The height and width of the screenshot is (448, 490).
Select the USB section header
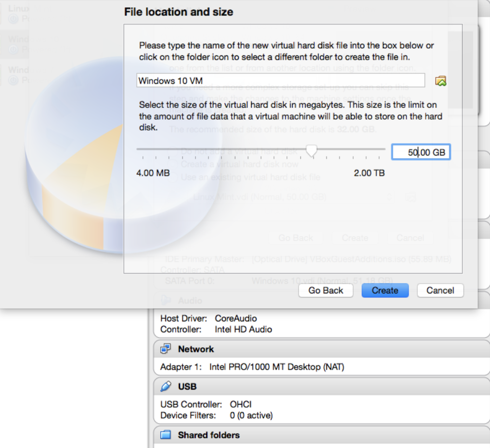click(x=322, y=387)
